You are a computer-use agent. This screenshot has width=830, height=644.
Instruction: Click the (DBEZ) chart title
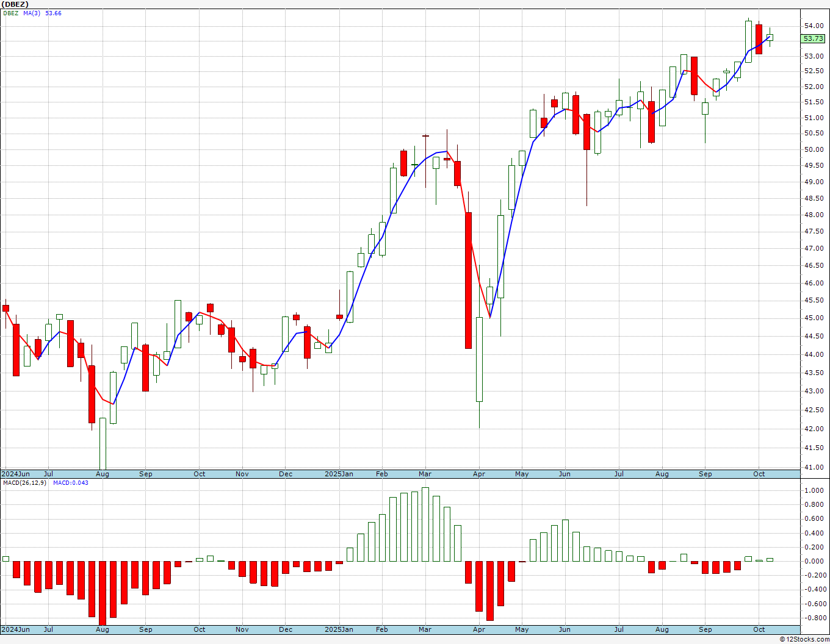point(15,4)
